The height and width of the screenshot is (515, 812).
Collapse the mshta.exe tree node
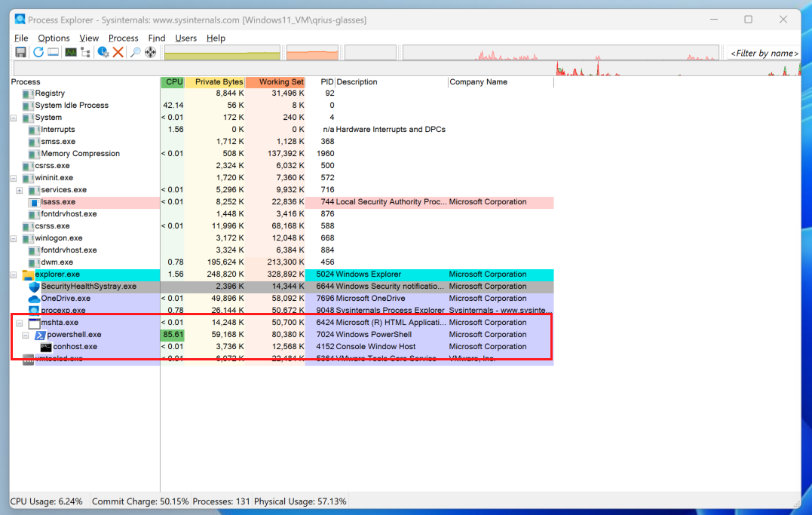pyautogui.click(x=19, y=323)
